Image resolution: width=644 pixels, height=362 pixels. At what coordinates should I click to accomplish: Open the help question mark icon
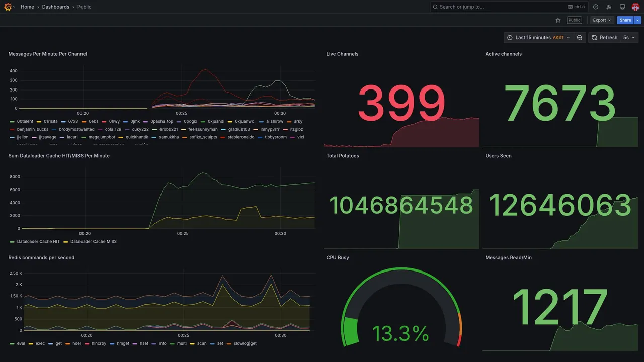tap(596, 7)
